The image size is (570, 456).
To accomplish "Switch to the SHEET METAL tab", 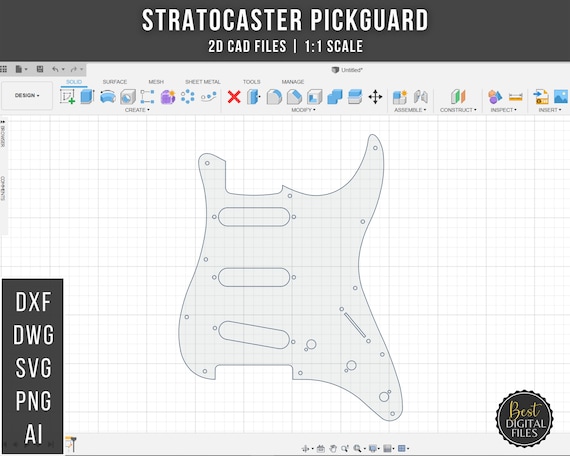I will (x=202, y=82).
